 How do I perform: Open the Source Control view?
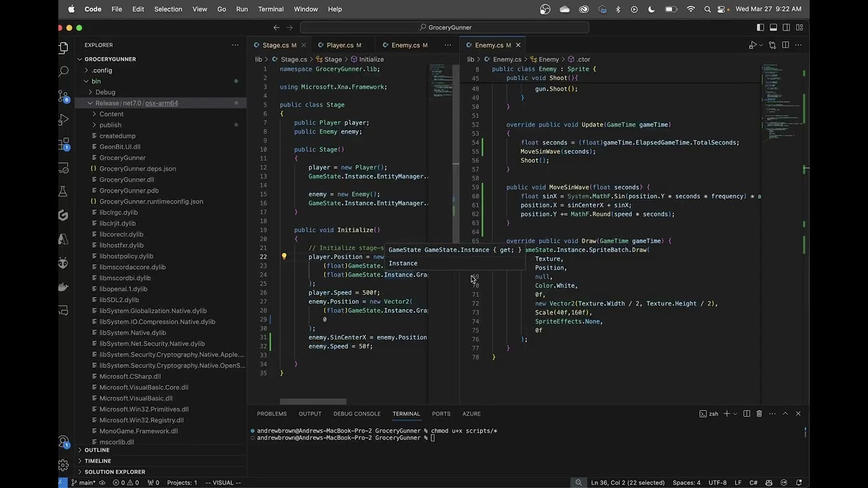63,95
